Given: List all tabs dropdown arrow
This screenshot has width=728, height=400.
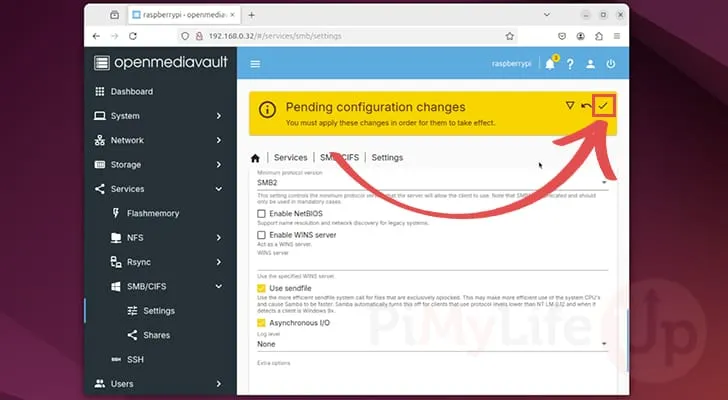Looking at the screenshot, I should (546, 15).
